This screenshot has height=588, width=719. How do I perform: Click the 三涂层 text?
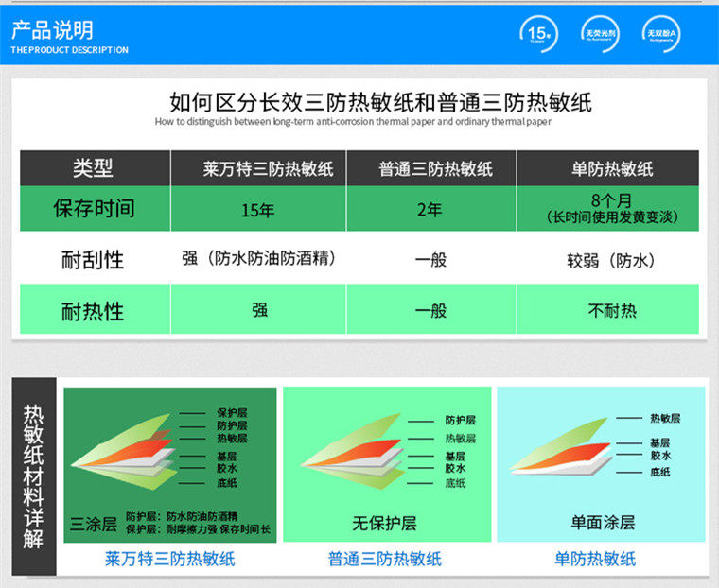tap(94, 524)
